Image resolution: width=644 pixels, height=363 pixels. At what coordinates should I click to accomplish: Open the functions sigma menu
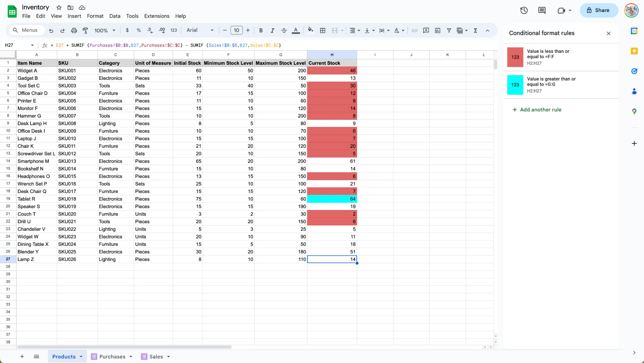coord(476,30)
